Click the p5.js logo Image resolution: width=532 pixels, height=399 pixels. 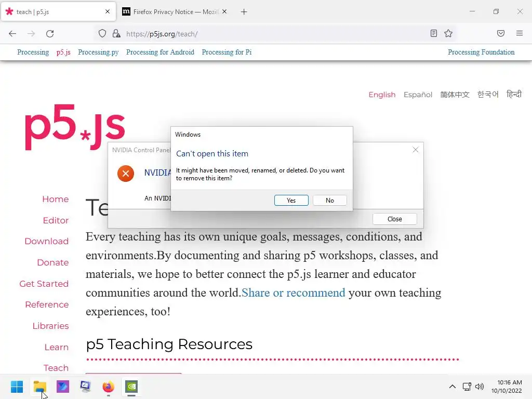coord(75,127)
